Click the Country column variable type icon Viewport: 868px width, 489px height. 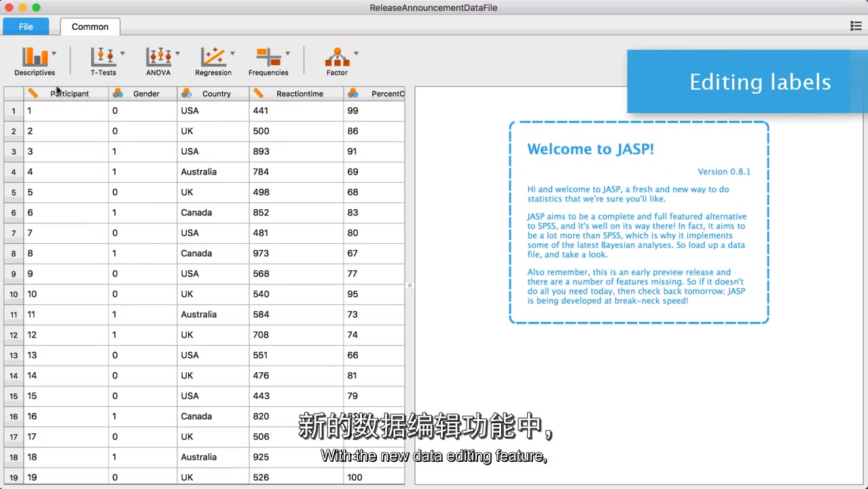[187, 93]
